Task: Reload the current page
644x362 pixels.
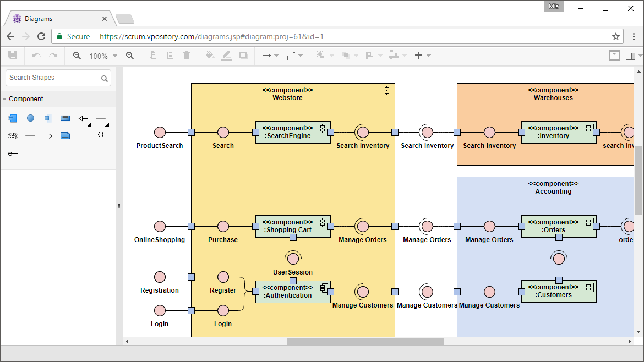Action: pos(41,36)
